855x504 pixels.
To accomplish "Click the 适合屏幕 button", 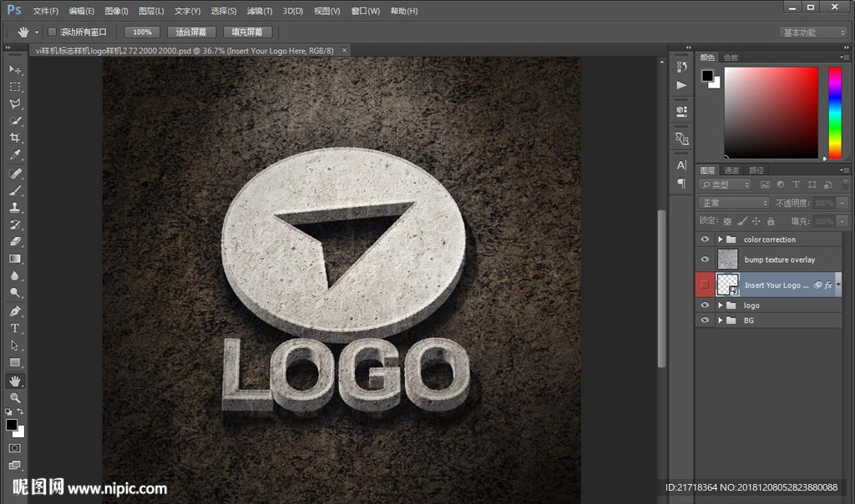I will point(191,32).
